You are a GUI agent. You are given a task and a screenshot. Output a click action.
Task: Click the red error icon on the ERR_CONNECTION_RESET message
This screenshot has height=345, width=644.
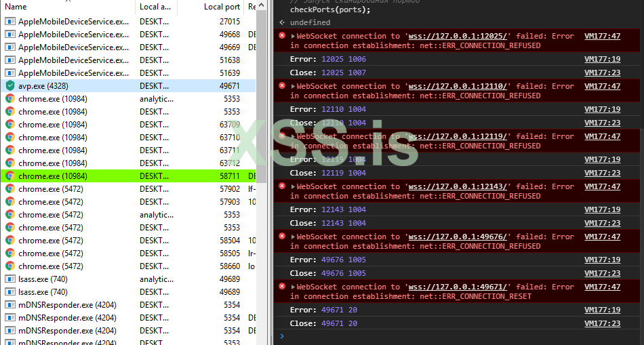[282, 286]
